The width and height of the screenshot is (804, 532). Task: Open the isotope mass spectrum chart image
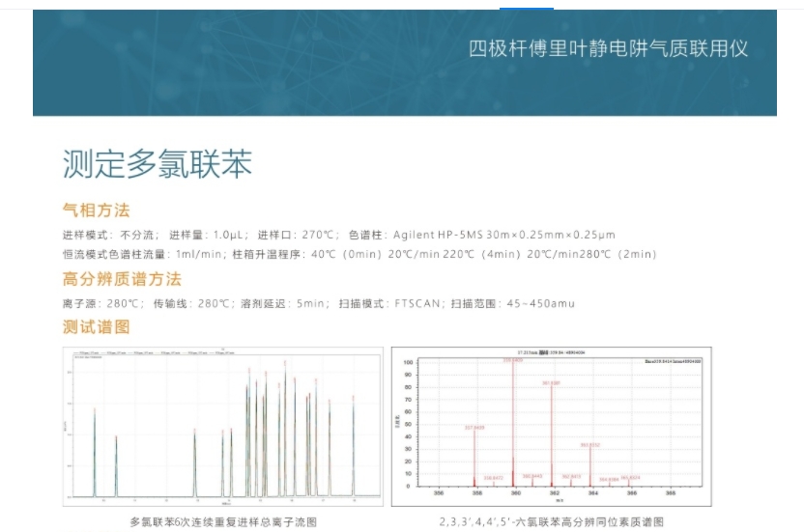(x=551, y=427)
